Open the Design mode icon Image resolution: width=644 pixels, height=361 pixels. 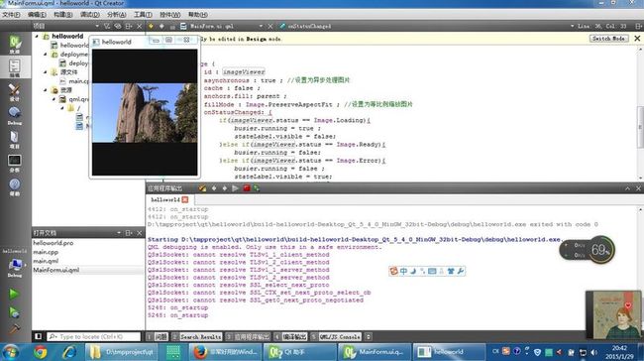(15, 92)
